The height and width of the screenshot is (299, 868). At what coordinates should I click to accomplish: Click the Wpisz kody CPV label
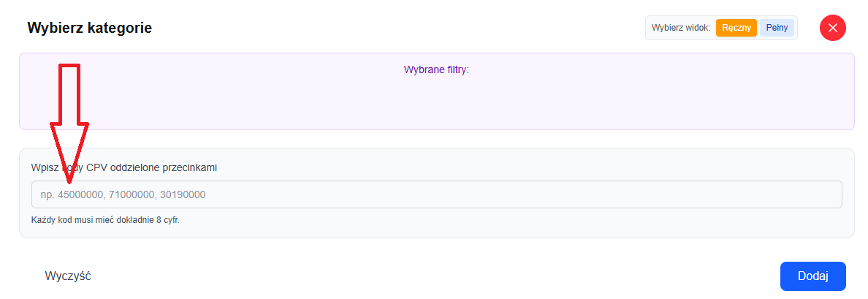click(x=124, y=167)
